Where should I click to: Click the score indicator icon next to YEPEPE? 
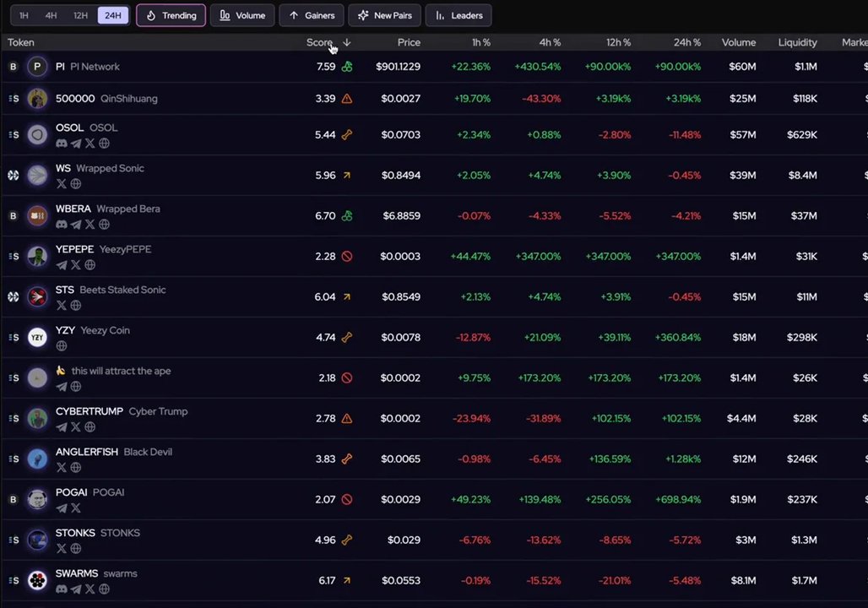346,256
